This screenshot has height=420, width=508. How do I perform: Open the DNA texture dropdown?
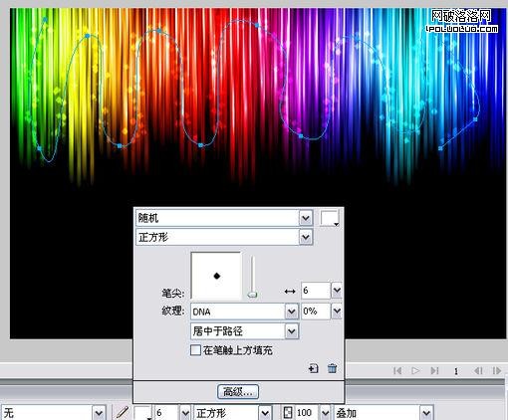(x=292, y=312)
